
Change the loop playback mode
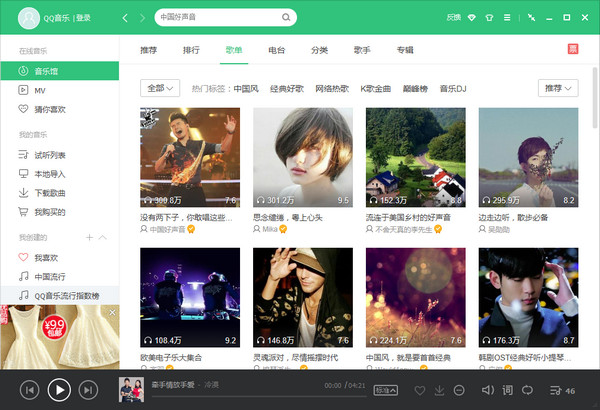click(528, 389)
